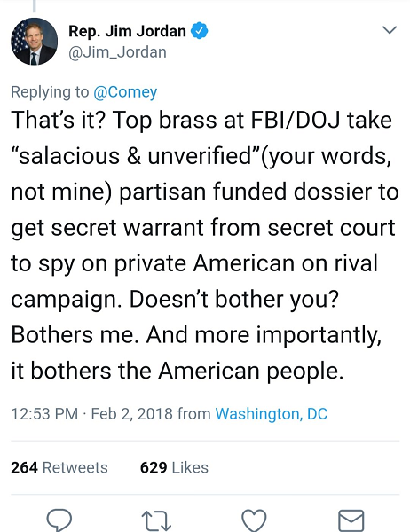This screenshot has width=410, height=532.
Task: Click the blue verified badge
Action: tap(199, 31)
